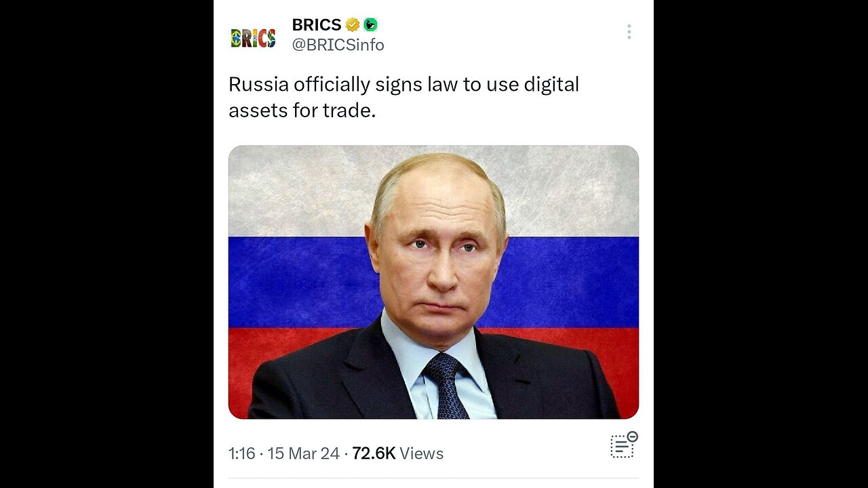Click the blue flag stripe right of the face

(x=570, y=283)
